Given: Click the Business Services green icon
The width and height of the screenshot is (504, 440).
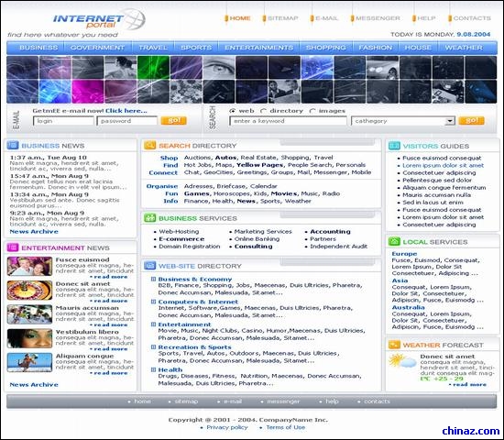Looking at the screenshot, I should pyautogui.click(x=149, y=218).
